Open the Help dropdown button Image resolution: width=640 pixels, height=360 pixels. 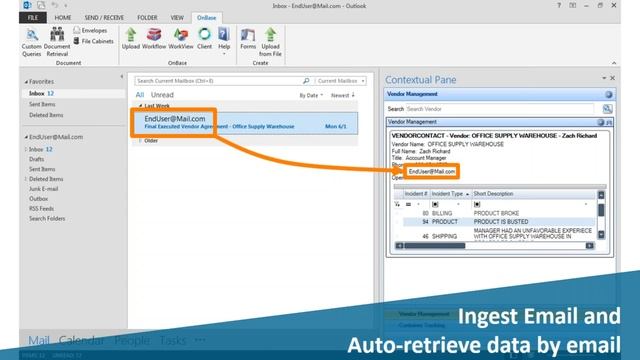pos(224,41)
